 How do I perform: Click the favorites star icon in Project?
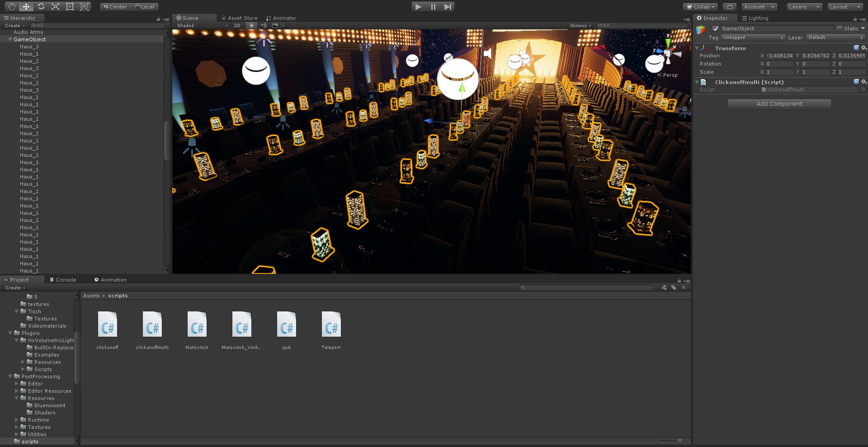[684, 287]
